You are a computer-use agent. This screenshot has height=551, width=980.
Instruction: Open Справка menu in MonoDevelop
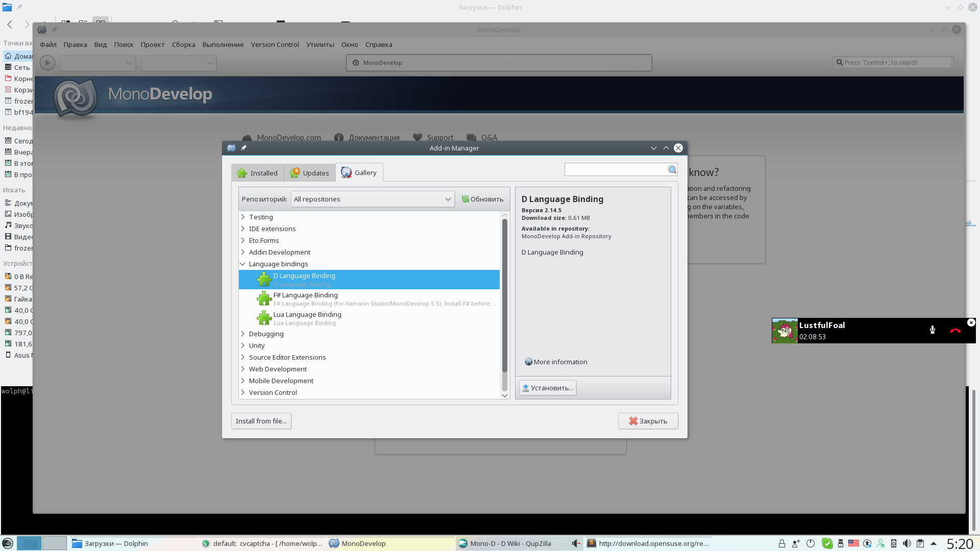[379, 44]
